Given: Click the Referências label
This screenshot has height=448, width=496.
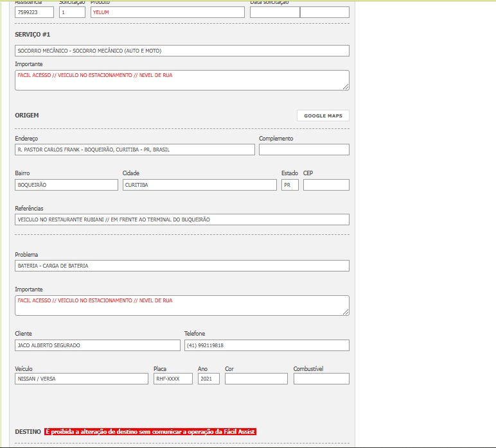Looking at the screenshot, I should (x=29, y=208).
